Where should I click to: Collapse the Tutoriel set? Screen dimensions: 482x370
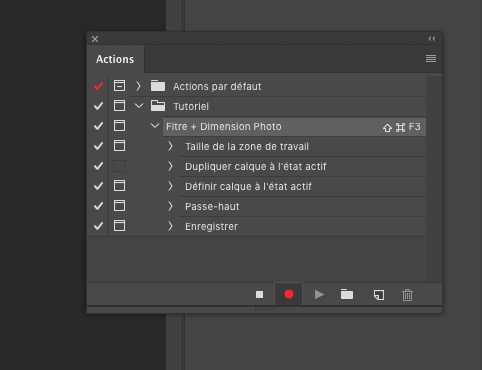139,106
